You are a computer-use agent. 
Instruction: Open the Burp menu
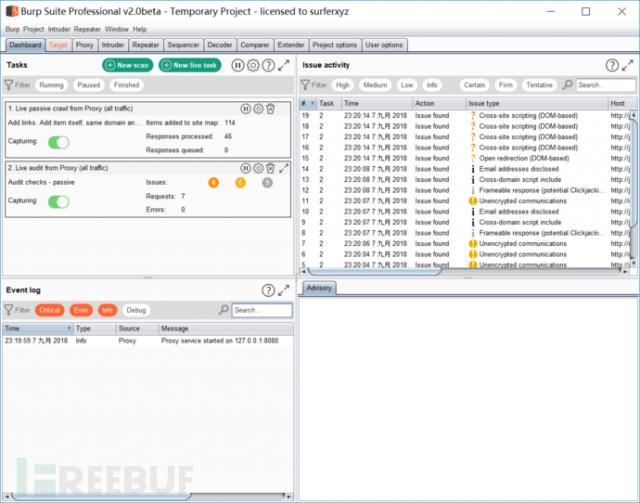pyautogui.click(x=12, y=29)
